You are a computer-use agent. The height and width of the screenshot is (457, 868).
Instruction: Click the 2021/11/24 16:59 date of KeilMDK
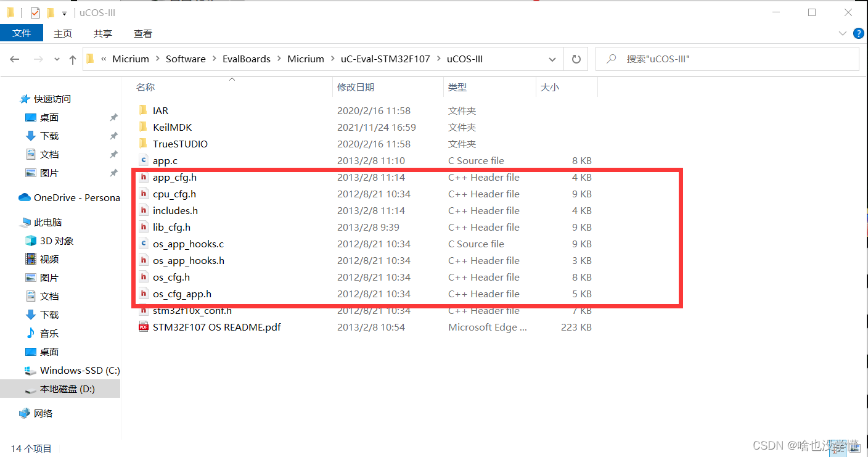tap(377, 127)
